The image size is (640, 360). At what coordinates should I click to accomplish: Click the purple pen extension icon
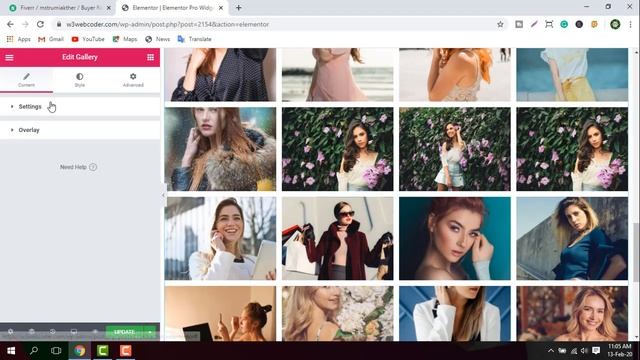tap(534, 24)
